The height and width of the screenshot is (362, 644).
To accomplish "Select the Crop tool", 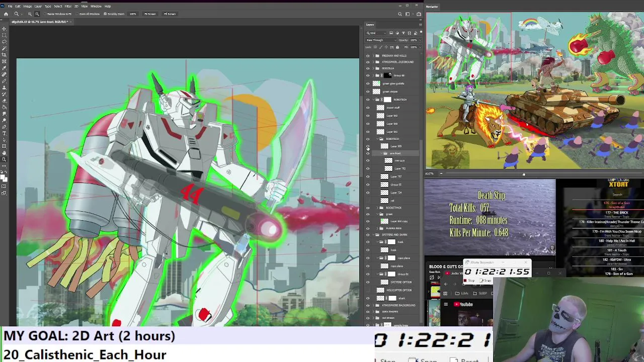I will pos(4,55).
